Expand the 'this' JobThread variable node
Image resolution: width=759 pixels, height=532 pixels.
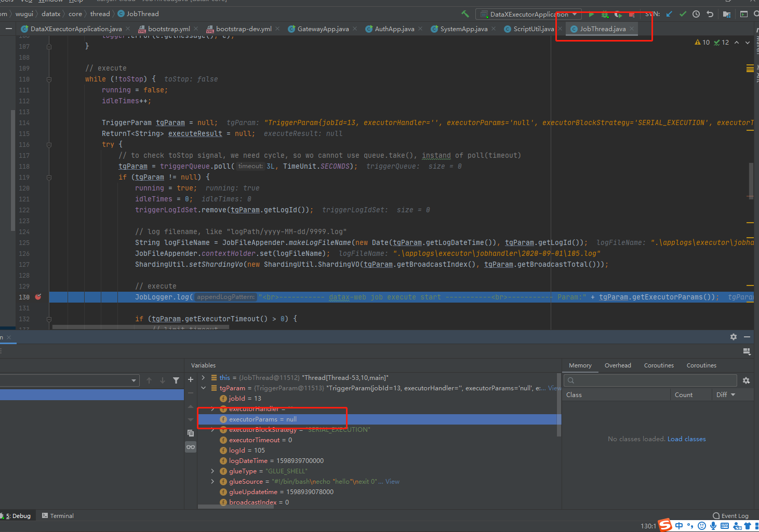[x=203, y=377]
